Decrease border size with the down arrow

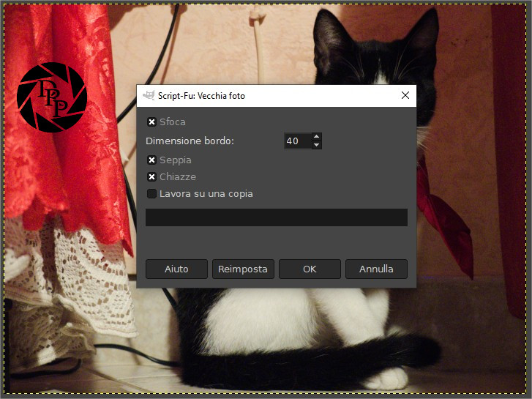316,145
